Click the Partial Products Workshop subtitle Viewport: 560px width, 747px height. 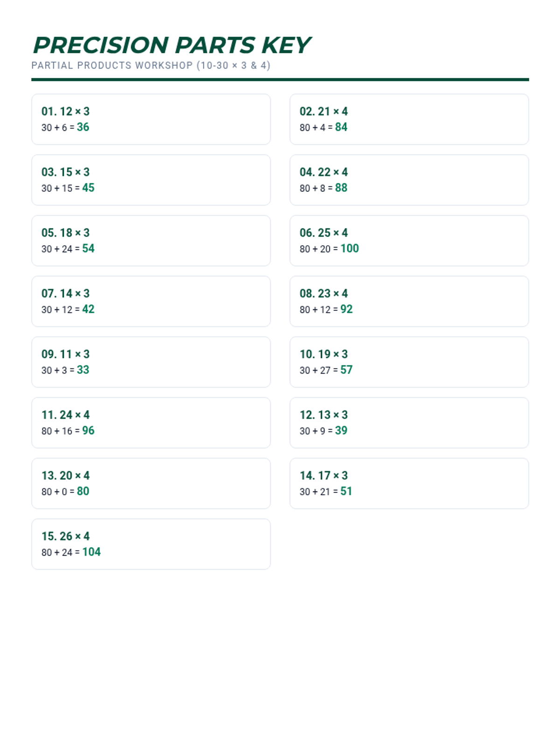(x=151, y=65)
